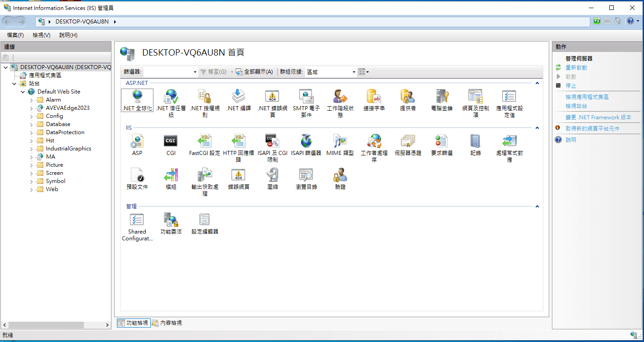Screen dimensions: 644x342
Task: Switch to 內容檢視 tab
Action: 167,323
